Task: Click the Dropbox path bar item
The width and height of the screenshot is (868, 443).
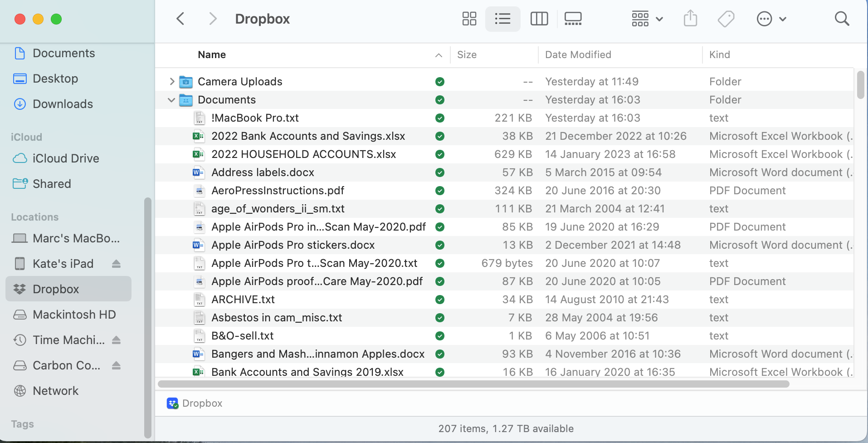Action: pos(195,403)
